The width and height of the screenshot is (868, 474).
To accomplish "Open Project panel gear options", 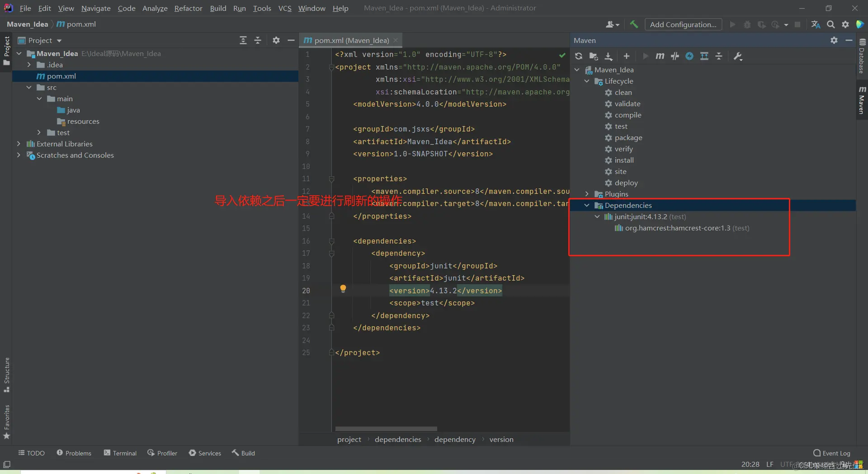I will (x=276, y=40).
